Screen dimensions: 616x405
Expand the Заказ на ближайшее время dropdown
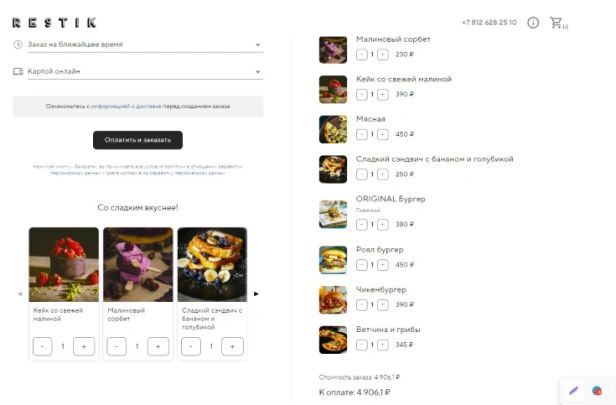tap(145, 44)
